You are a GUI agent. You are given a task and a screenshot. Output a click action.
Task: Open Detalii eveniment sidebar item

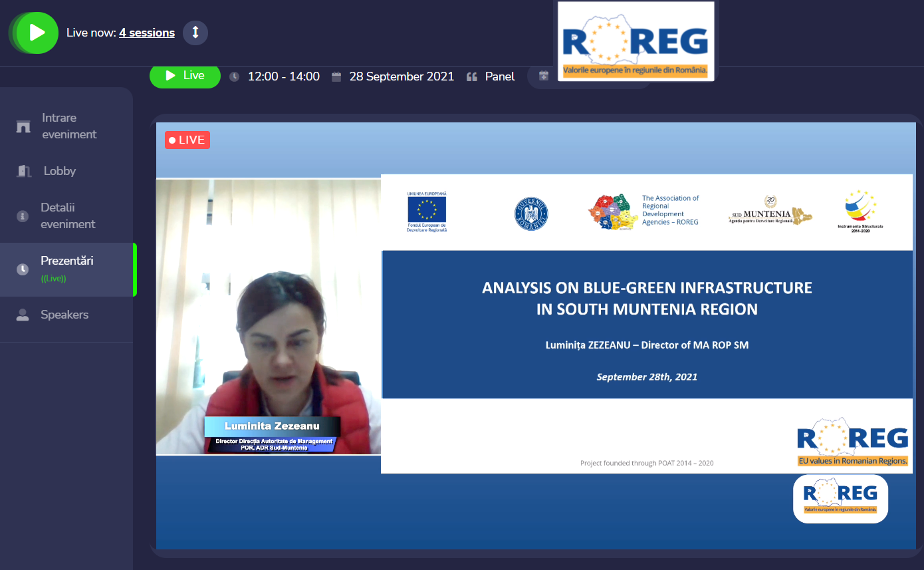tap(66, 215)
